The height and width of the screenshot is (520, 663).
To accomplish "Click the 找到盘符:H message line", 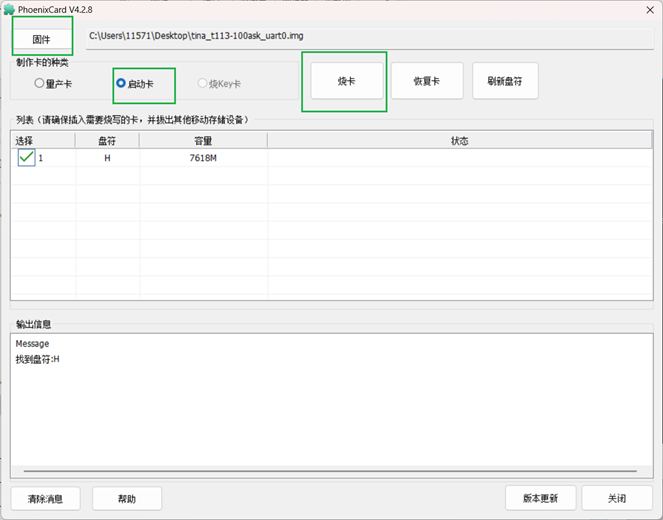I will click(38, 359).
